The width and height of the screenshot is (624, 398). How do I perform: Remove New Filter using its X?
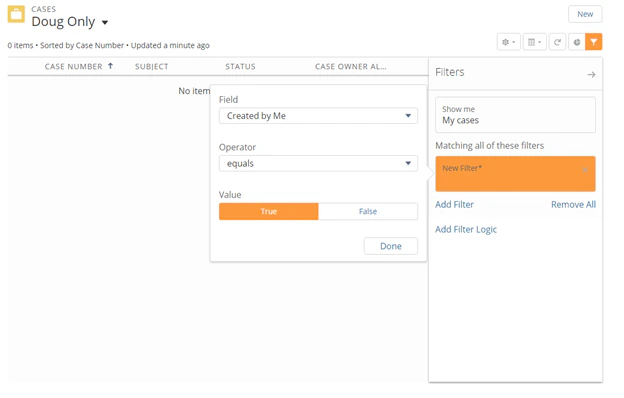coord(585,170)
